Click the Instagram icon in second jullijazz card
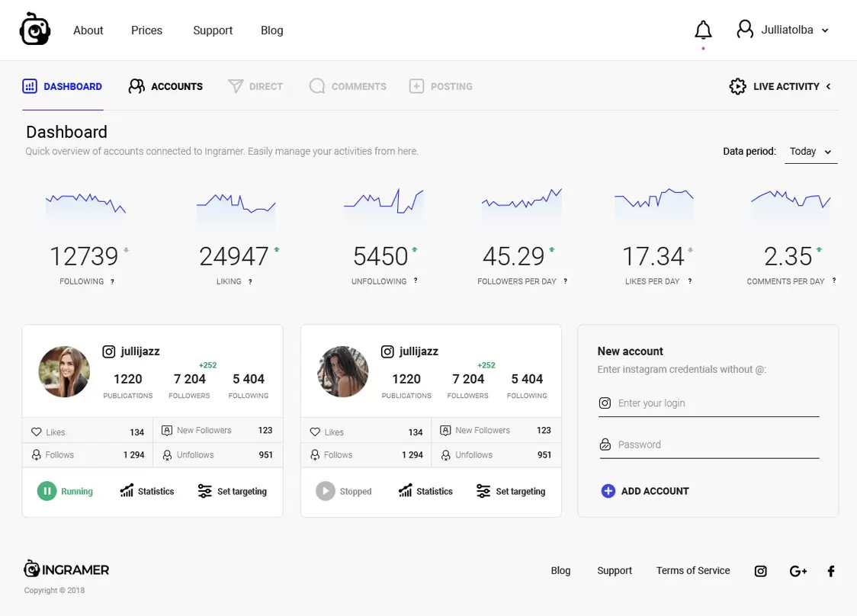The height and width of the screenshot is (616, 857). coord(387,351)
